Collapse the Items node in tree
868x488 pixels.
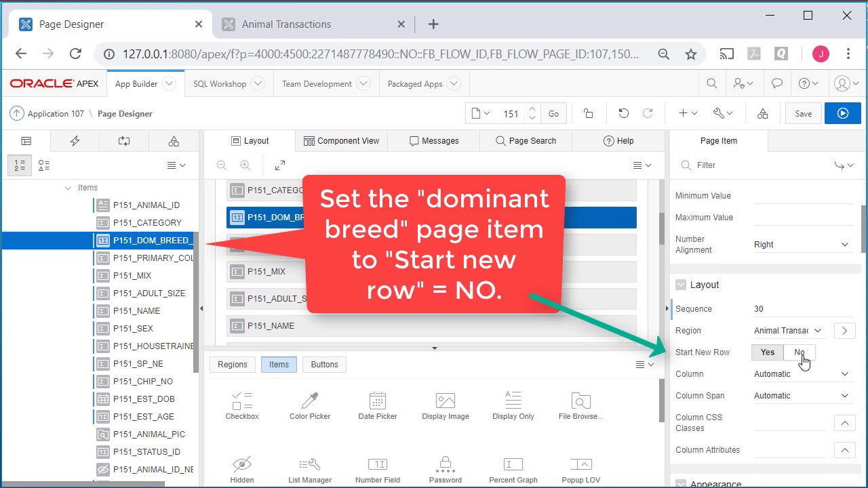pos(68,188)
